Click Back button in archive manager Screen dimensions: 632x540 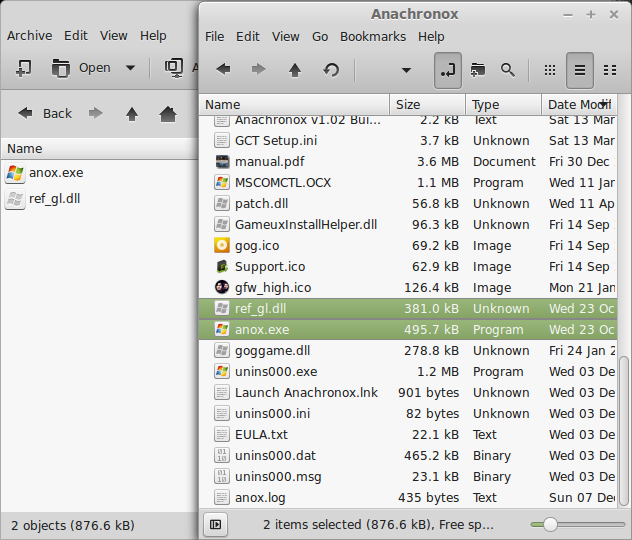pyautogui.click(x=45, y=113)
